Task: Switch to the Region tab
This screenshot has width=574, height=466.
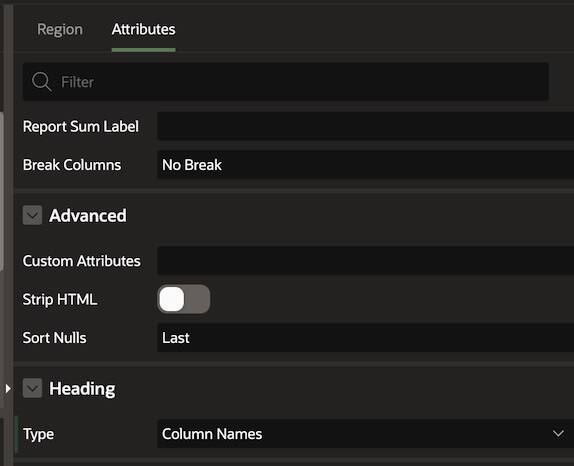Action: pos(60,29)
